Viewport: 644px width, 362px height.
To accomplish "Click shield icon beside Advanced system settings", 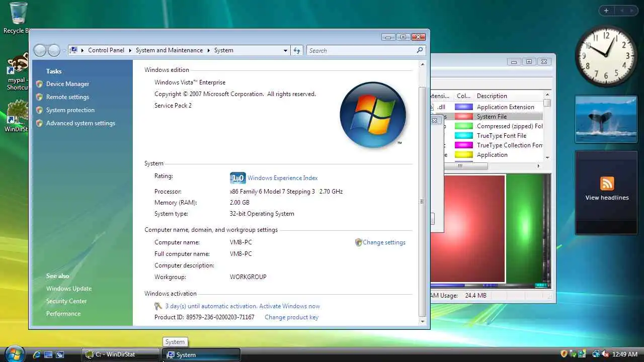I will click(39, 123).
